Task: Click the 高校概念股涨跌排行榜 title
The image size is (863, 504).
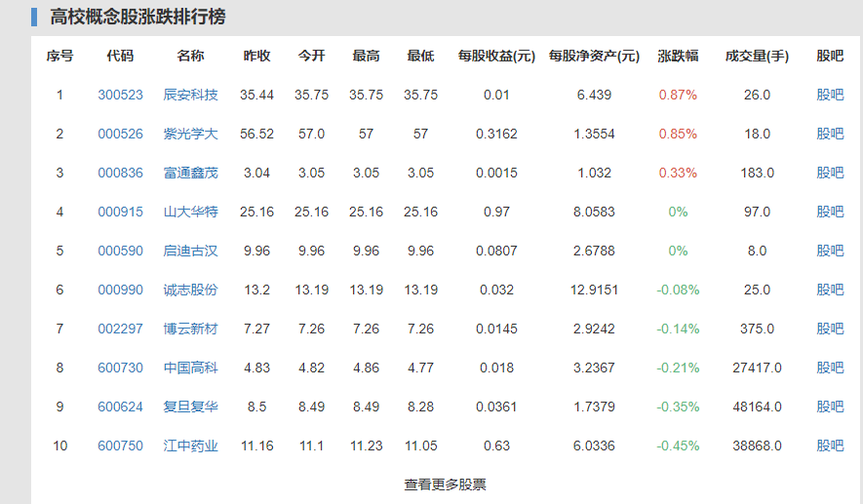Action: (137, 17)
